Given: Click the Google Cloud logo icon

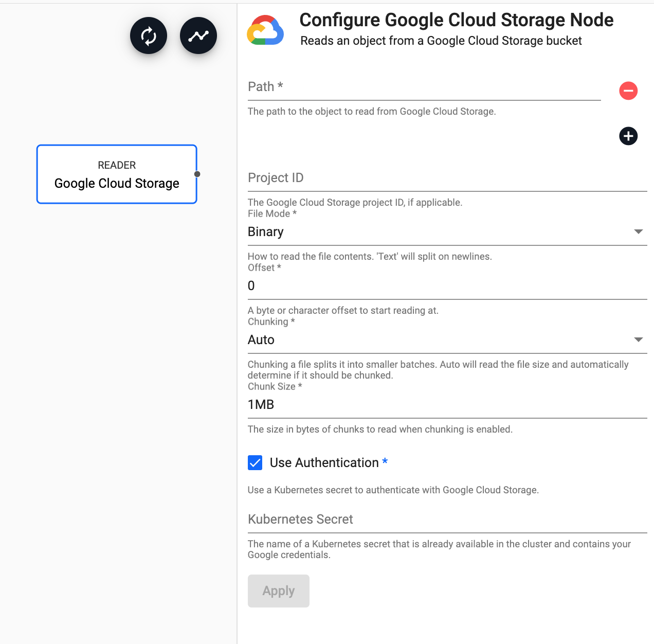Looking at the screenshot, I should [x=265, y=30].
